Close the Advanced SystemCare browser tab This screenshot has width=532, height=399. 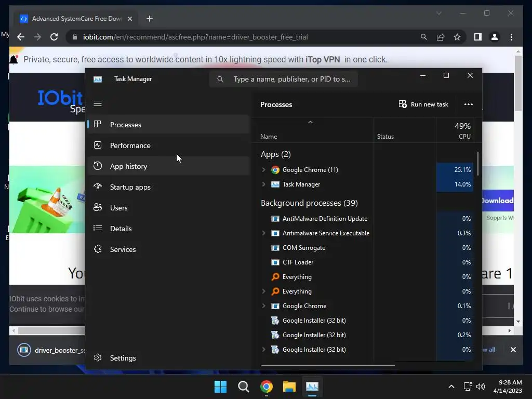pyautogui.click(x=129, y=19)
